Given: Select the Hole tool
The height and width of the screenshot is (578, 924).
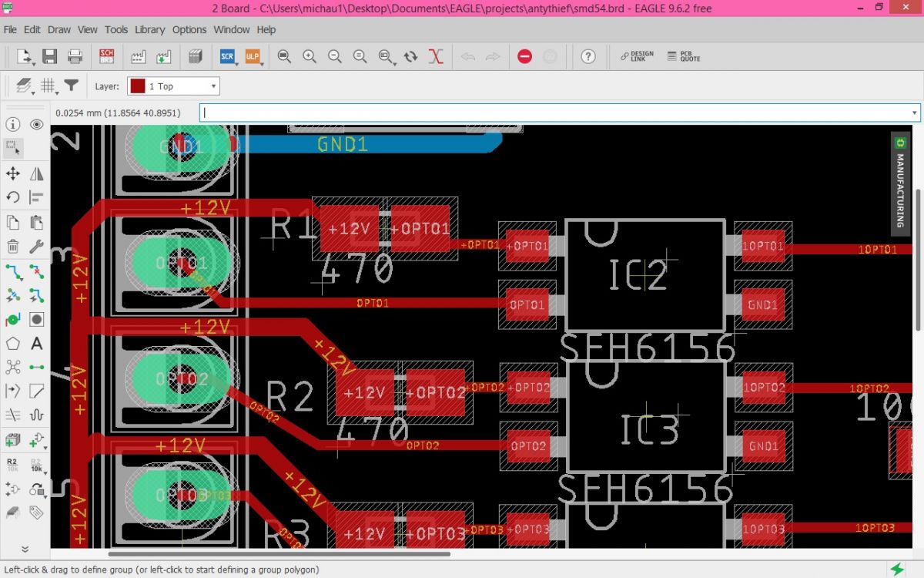Looking at the screenshot, I should click(36, 319).
